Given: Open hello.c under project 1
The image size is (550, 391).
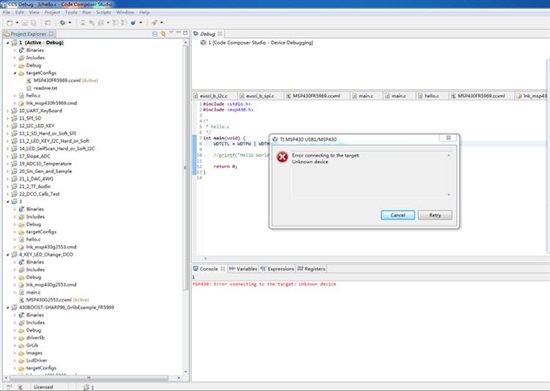Looking at the screenshot, I should 33,95.
